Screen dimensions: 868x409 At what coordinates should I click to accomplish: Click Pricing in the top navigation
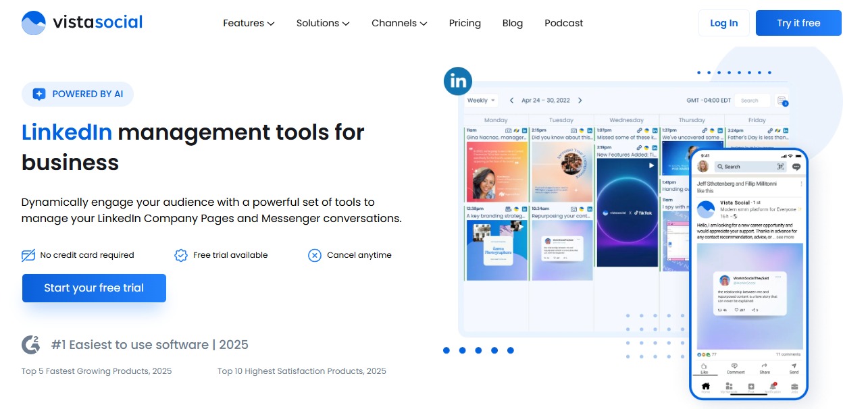465,22
